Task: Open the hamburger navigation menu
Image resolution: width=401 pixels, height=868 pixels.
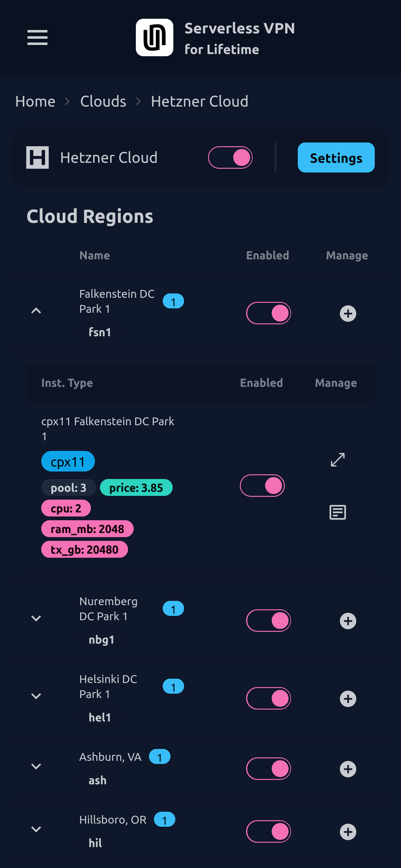Action: point(37,37)
